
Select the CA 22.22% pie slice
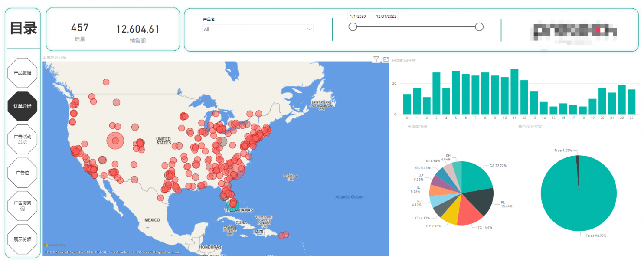[475, 177]
